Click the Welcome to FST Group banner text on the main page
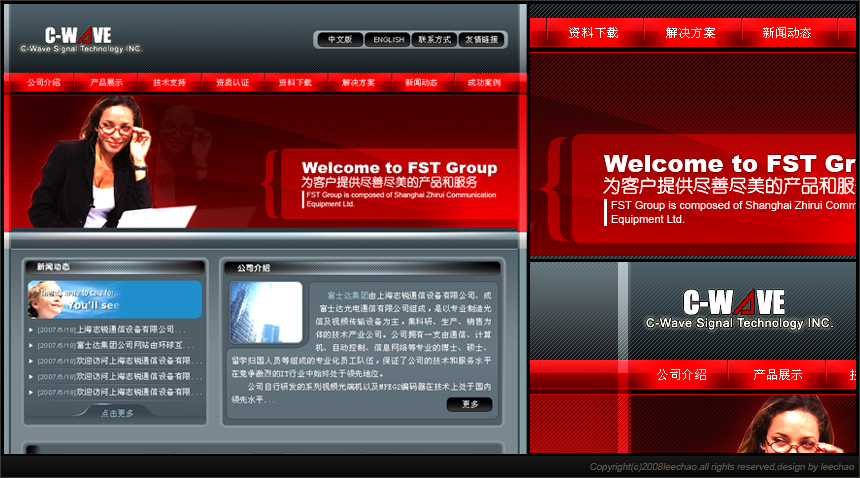 click(399, 168)
